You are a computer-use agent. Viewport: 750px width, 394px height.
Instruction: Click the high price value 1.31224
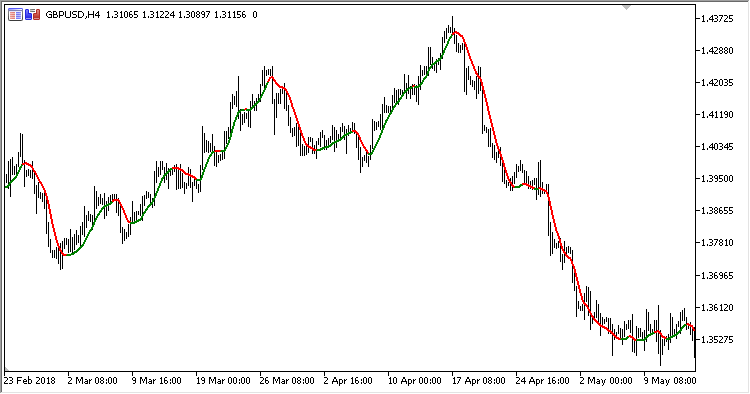pyautogui.click(x=158, y=15)
